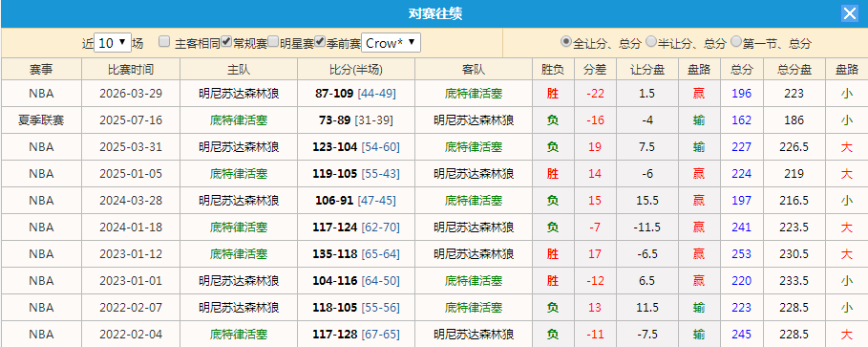868x347 pixels.
Task: Open the Crow* company dropdown
Action: tap(391, 43)
